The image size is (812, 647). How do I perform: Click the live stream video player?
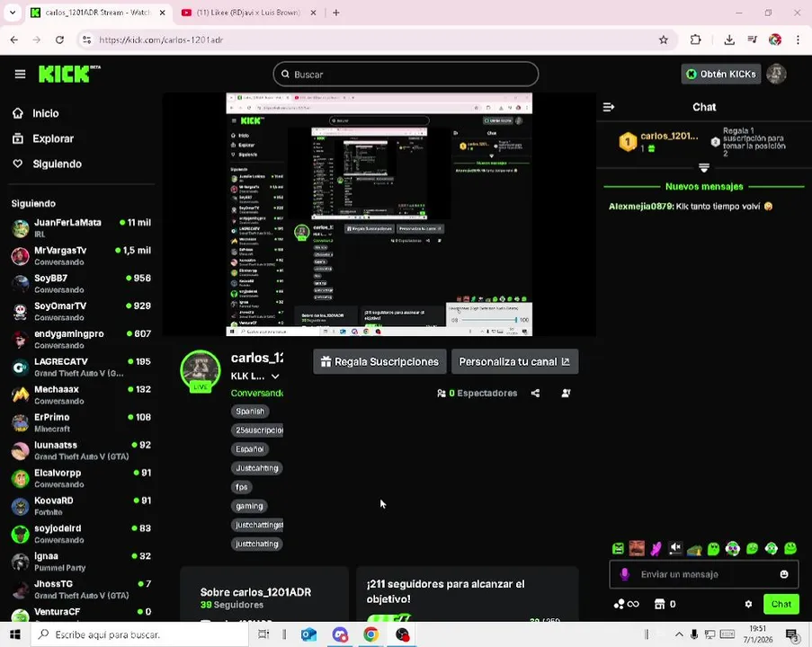(x=379, y=214)
